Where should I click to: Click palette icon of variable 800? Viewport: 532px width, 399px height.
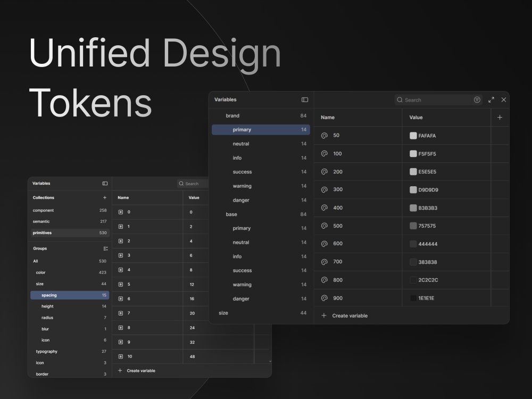click(x=325, y=280)
